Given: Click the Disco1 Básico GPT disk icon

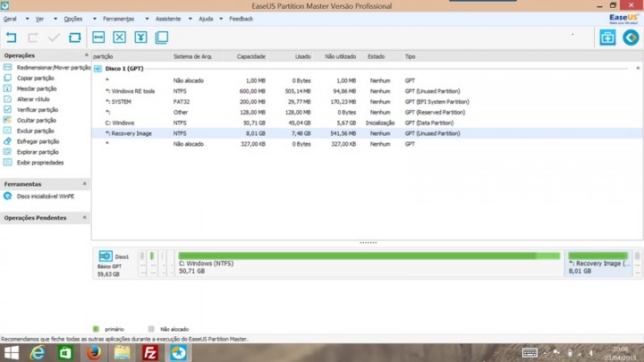Looking at the screenshot, I should tap(106, 257).
